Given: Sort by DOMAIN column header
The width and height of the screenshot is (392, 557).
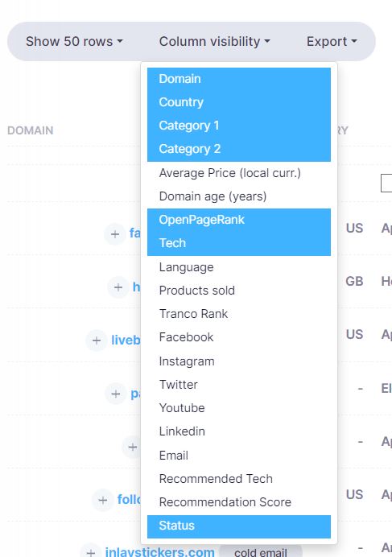Looking at the screenshot, I should tap(31, 130).
